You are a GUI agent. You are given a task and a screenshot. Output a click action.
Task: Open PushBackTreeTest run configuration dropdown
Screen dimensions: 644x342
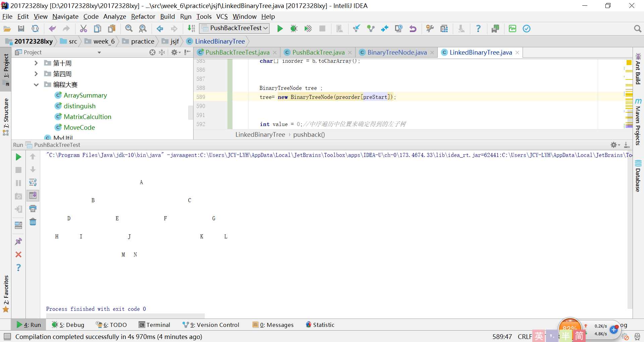[x=234, y=28]
